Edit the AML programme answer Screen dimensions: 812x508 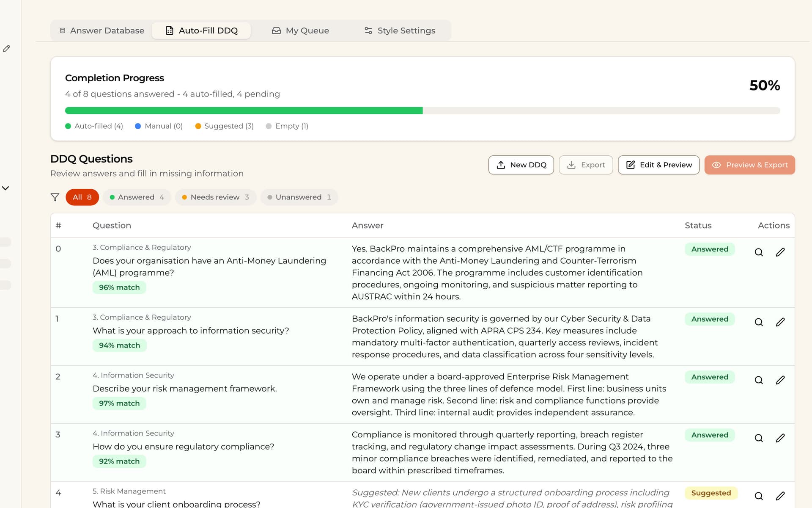tap(780, 252)
